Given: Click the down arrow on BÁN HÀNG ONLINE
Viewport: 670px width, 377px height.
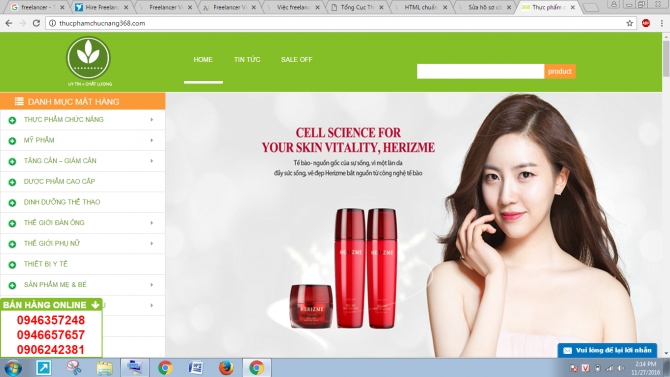Looking at the screenshot, I should tap(95, 305).
